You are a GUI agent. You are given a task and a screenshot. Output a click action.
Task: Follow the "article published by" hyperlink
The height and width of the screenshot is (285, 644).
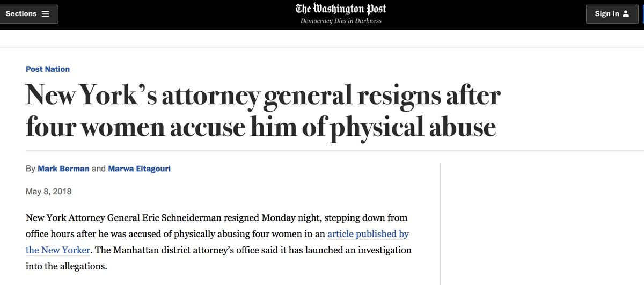click(x=368, y=234)
